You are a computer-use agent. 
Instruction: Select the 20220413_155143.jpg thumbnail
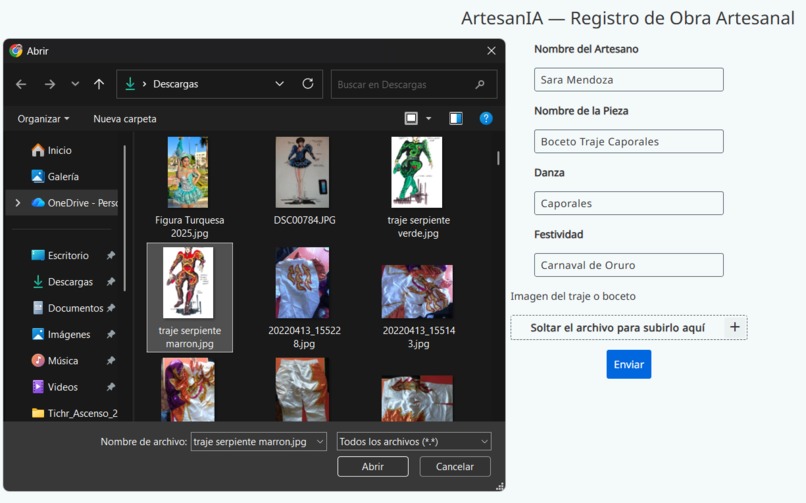pos(417,291)
